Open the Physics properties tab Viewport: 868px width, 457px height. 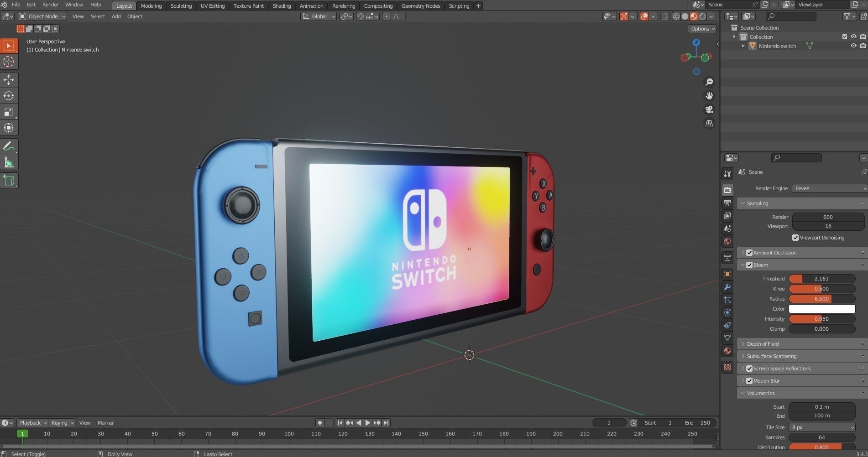point(727,312)
